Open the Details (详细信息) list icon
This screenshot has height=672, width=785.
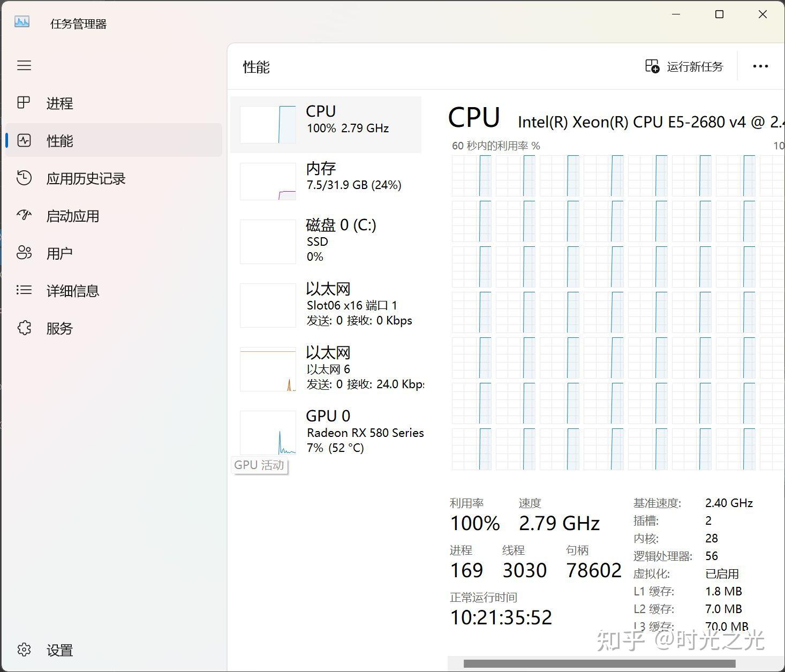coord(24,291)
